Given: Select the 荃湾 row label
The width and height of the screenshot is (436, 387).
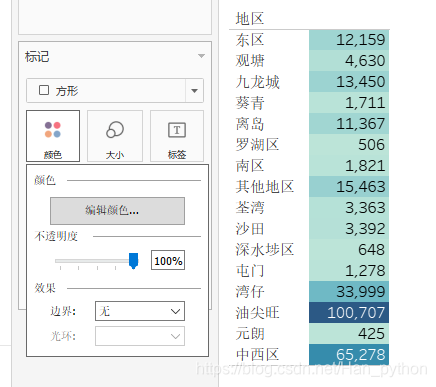Looking at the screenshot, I should coord(250,208).
